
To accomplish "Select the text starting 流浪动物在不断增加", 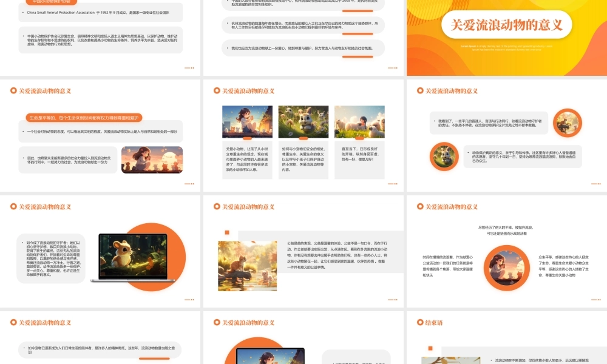I will click(542, 360).
